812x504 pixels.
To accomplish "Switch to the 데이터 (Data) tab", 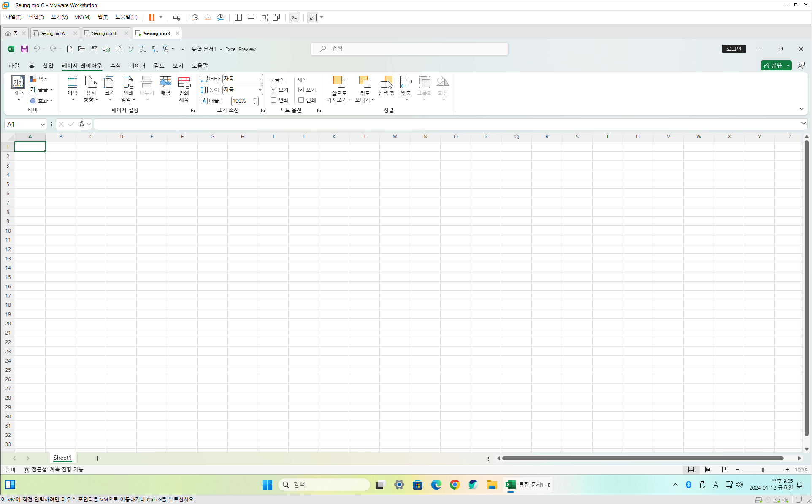I will [x=137, y=66].
